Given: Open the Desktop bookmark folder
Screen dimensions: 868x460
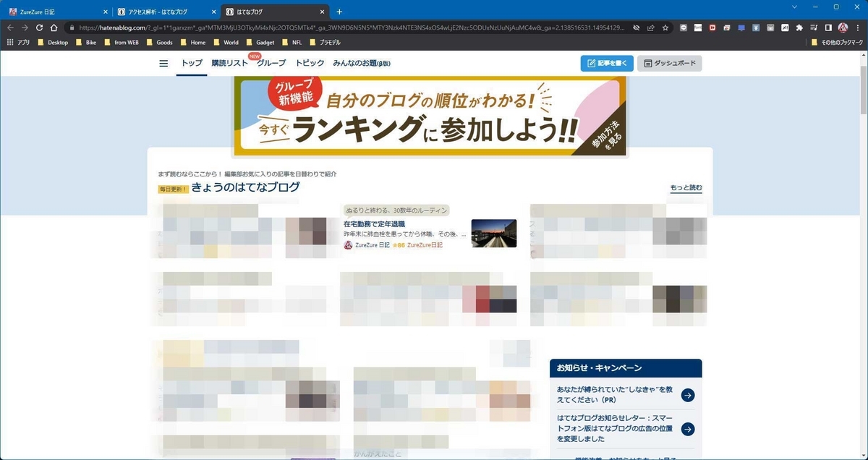Looking at the screenshot, I should pyautogui.click(x=52, y=43).
